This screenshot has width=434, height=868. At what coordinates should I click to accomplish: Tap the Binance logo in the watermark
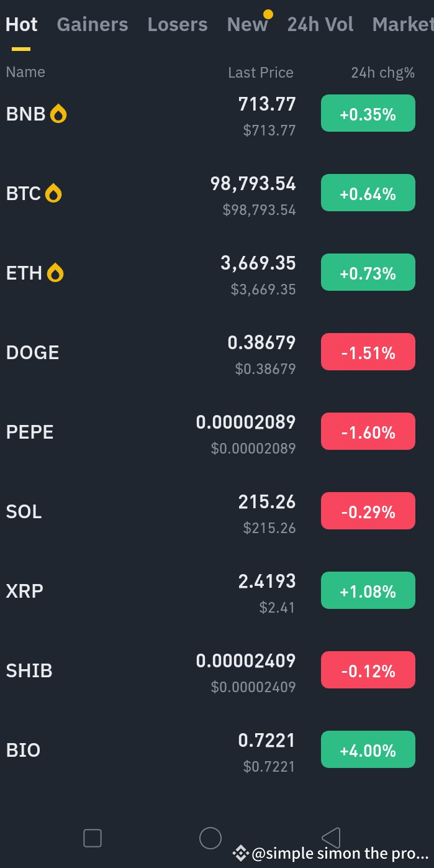241,854
